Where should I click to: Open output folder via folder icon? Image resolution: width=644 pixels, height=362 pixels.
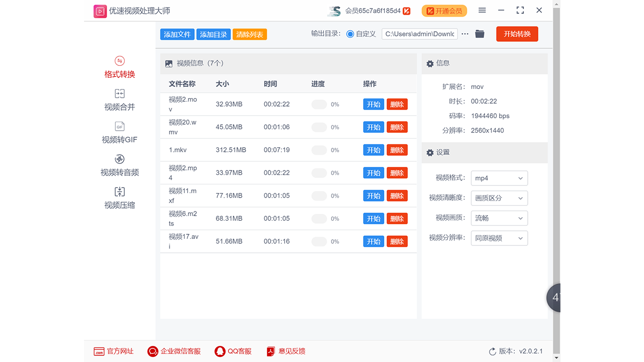[x=479, y=34]
